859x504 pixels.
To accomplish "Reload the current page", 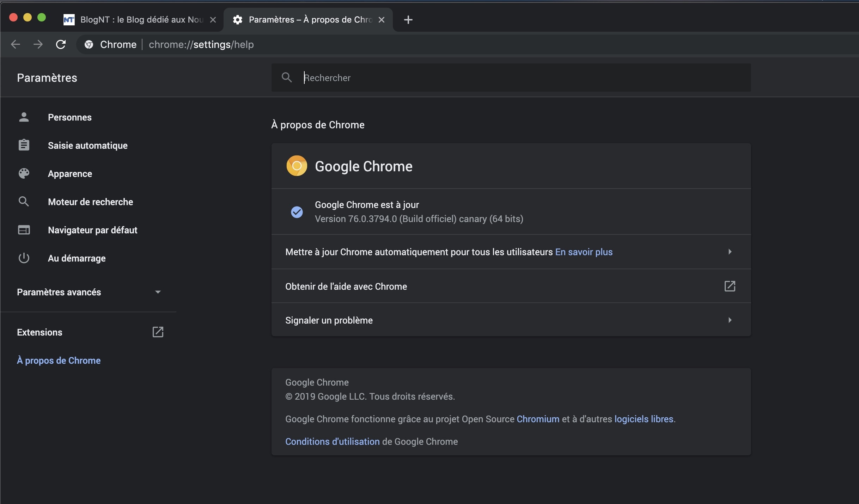I will 61,44.
